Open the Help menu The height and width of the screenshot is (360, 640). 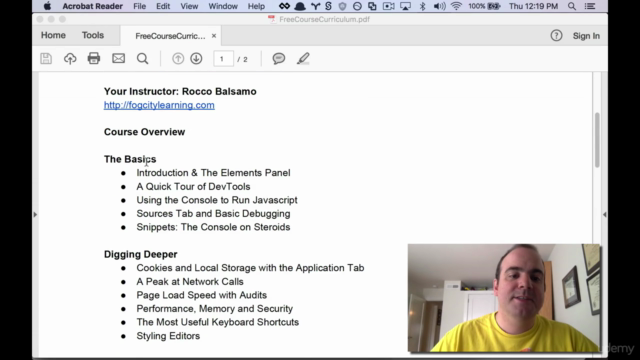(256, 6)
